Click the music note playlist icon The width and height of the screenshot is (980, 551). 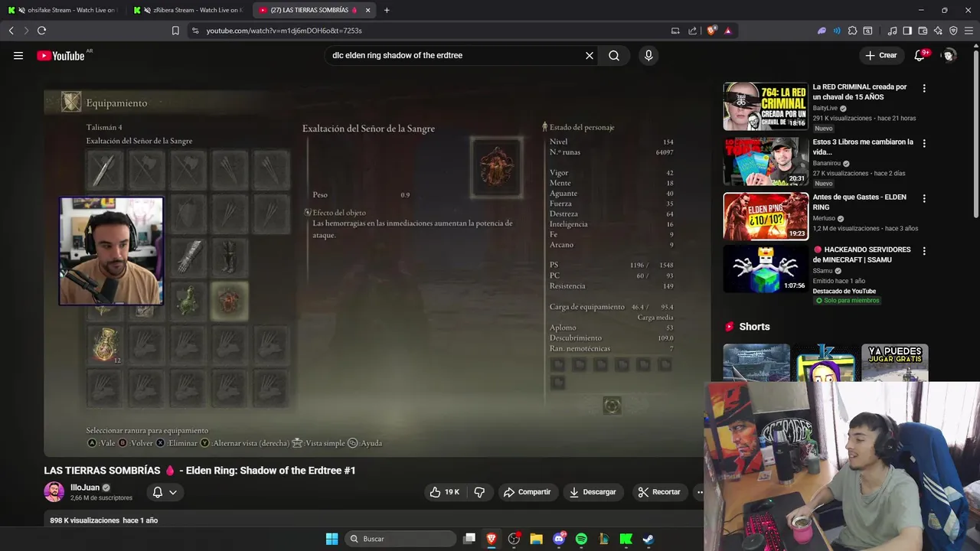click(892, 31)
